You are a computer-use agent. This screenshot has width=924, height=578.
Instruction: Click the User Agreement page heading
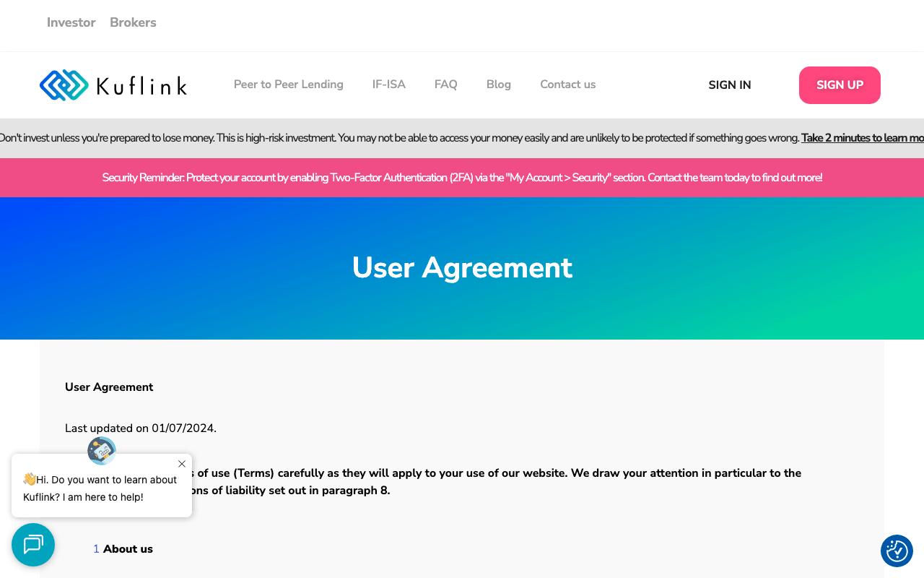pos(462,268)
